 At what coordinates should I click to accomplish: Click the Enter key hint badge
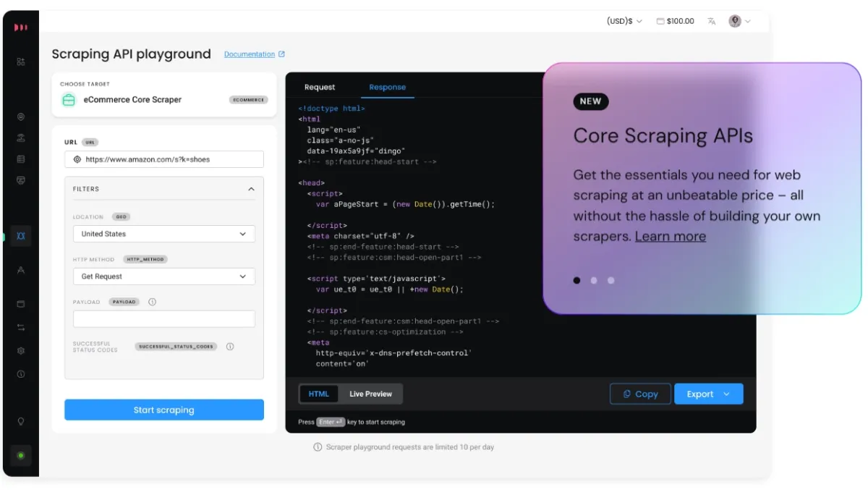pyautogui.click(x=331, y=422)
